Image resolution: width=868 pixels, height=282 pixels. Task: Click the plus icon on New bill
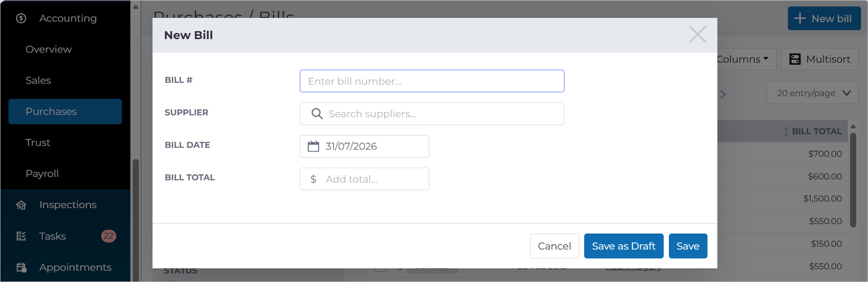(800, 18)
